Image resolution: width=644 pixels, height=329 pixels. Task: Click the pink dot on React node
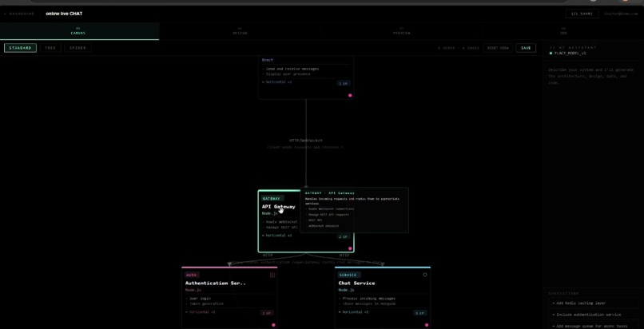[x=350, y=95]
